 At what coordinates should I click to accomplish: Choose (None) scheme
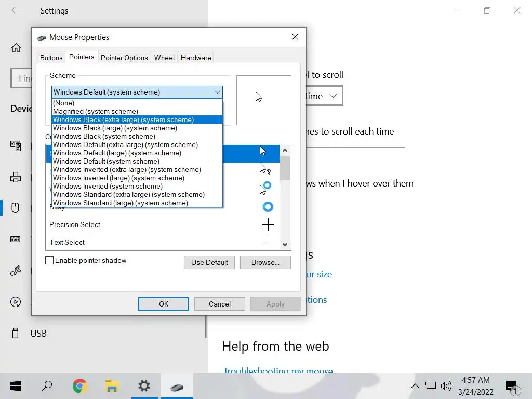(x=137, y=103)
